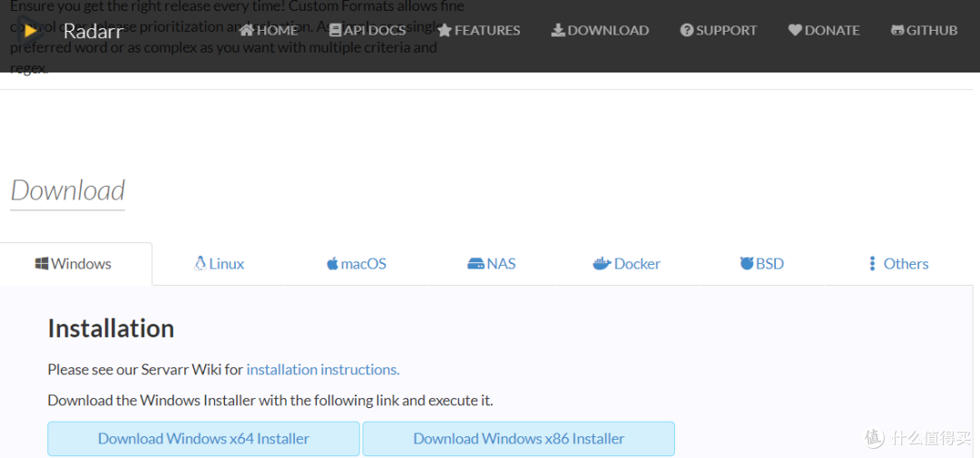This screenshot has width=980, height=458.
Task: Open the API Docs navigation item
Action: coord(367,30)
